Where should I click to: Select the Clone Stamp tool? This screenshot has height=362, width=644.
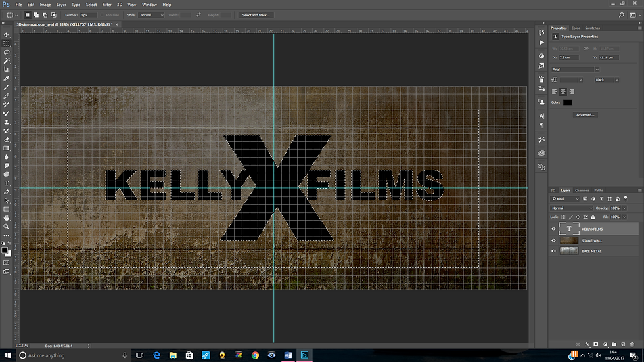pyautogui.click(x=6, y=122)
